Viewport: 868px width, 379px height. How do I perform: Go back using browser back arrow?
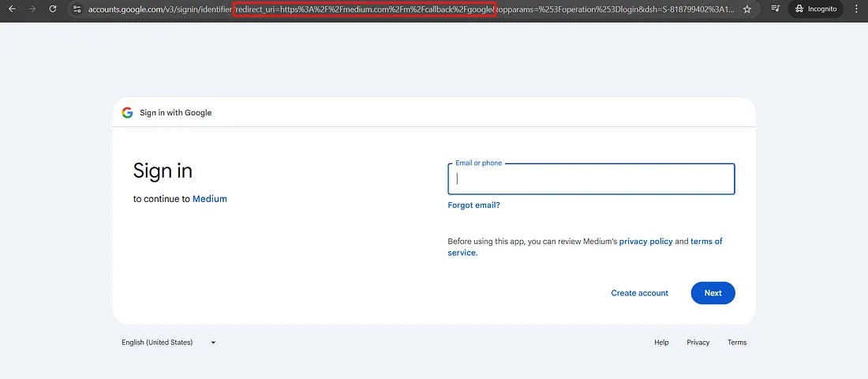(12, 9)
